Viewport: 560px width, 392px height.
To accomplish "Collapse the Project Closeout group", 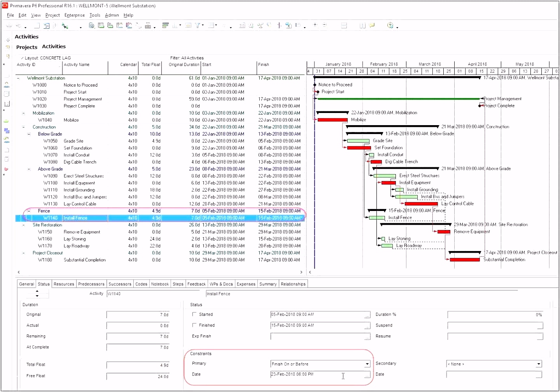I will click(x=24, y=253).
